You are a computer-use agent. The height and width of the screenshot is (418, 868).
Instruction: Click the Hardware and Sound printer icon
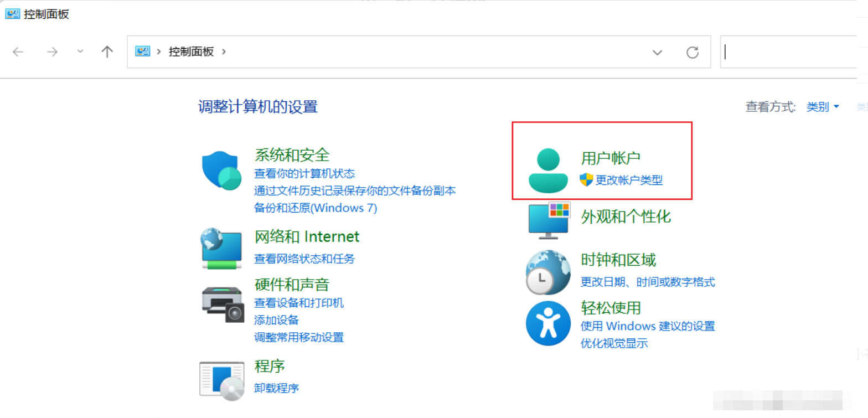222,304
